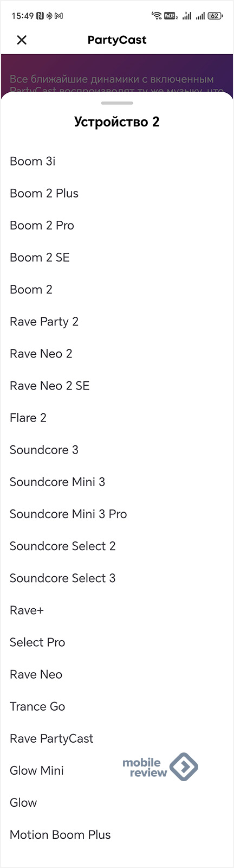Choose Boom 2 Plus as the device

pyautogui.click(x=117, y=193)
